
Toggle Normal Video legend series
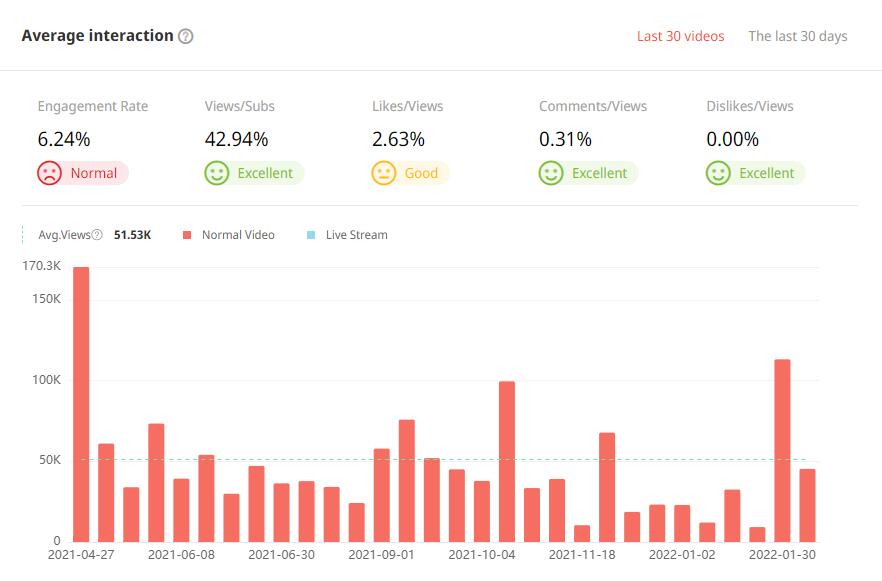[x=237, y=235]
